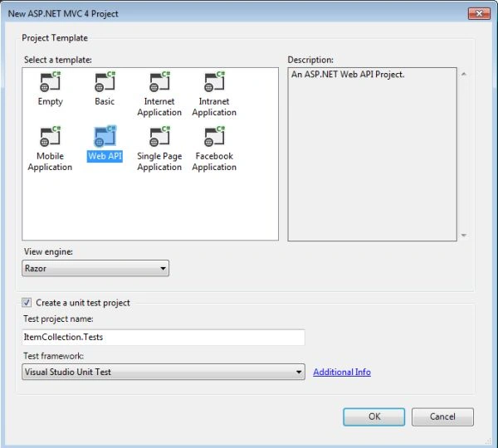The height and width of the screenshot is (448, 498).
Task: Confirm with the OK button
Action: coord(373,416)
